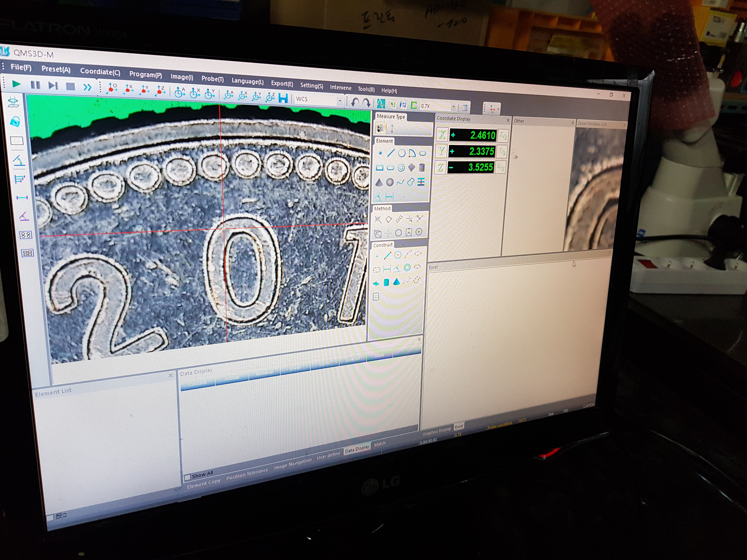Step to next program instruction

53,85
